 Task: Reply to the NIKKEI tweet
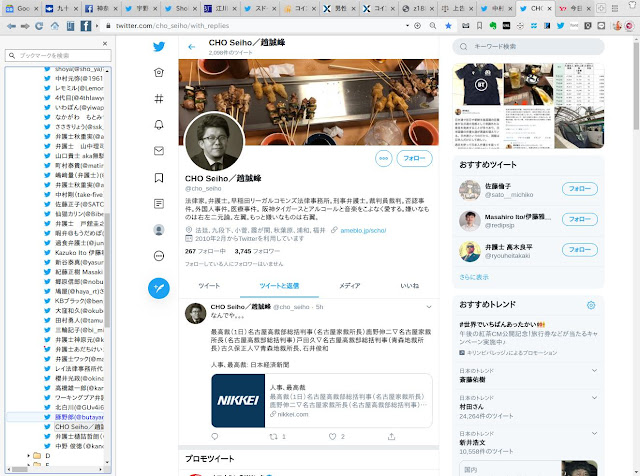pos(215,436)
